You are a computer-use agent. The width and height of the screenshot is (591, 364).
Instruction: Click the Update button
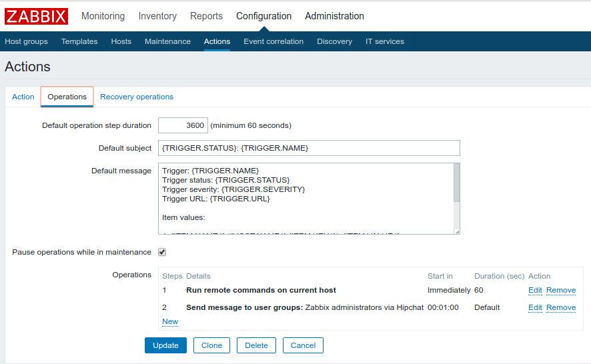tap(165, 345)
